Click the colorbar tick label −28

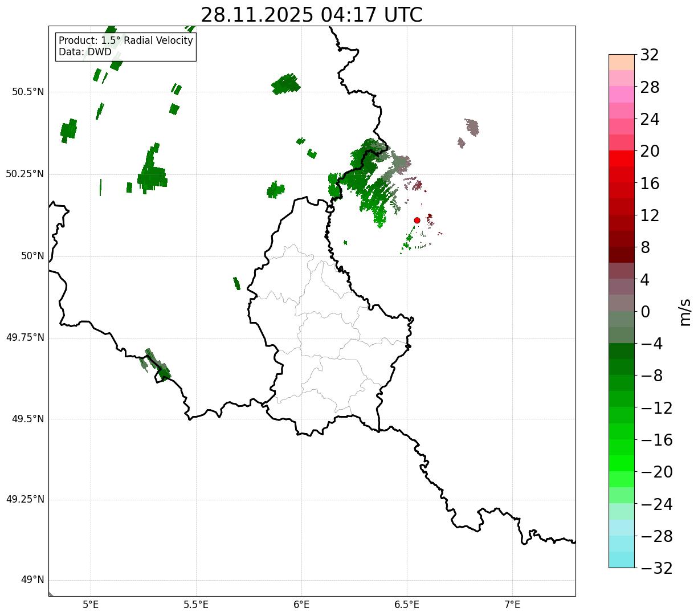[656, 536]
